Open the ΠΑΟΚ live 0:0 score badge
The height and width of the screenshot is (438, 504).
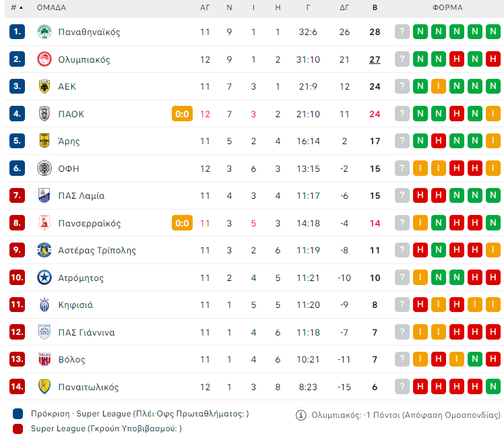[x=182, y=114]
